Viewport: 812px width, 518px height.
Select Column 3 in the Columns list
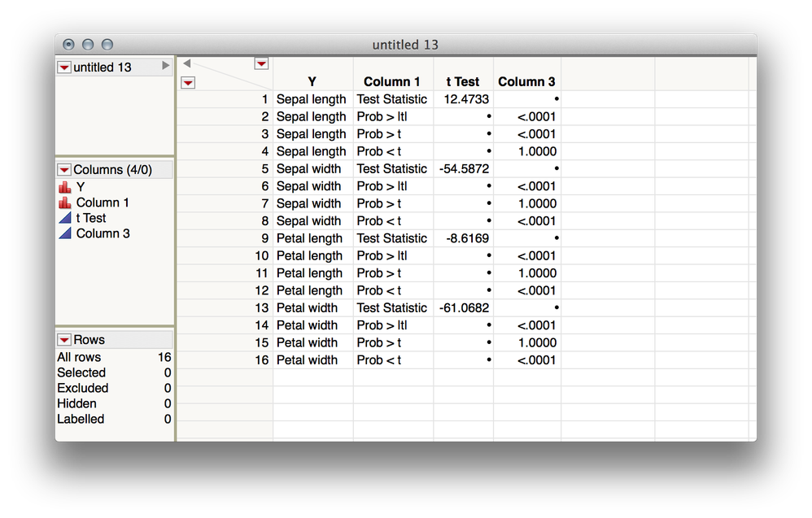coord(103,234)
